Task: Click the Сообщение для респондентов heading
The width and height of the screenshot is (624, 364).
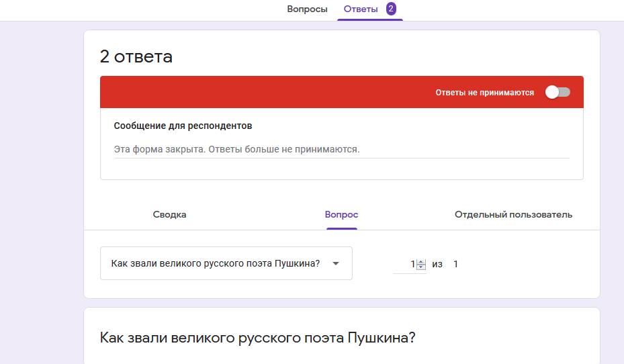Action: [183, 126]
